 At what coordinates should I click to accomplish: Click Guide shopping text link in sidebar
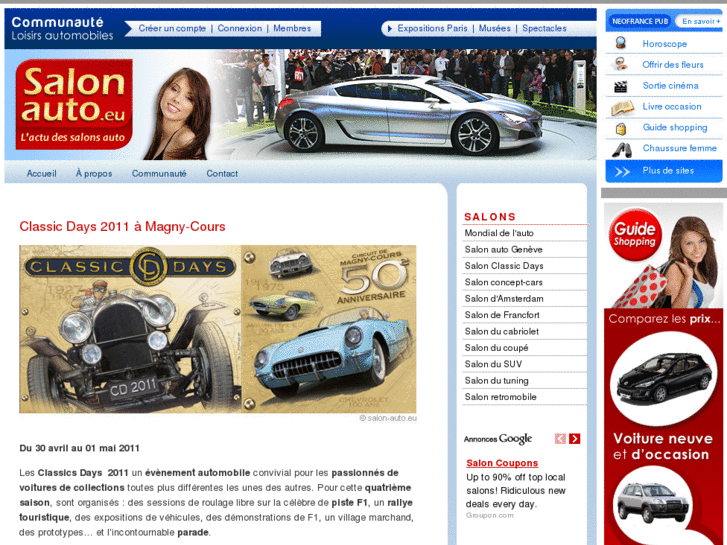point(675,127)
